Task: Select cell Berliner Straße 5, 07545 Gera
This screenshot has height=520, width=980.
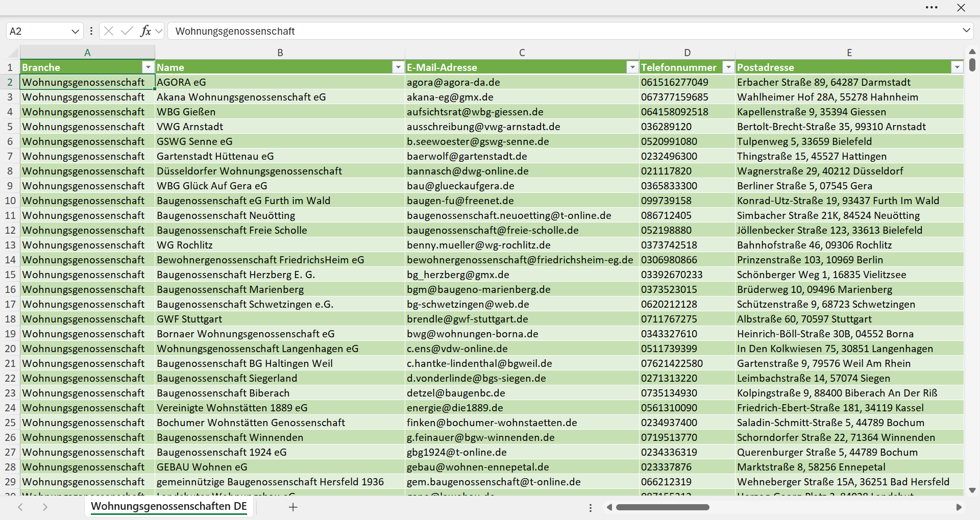Action: click(849, 186)
